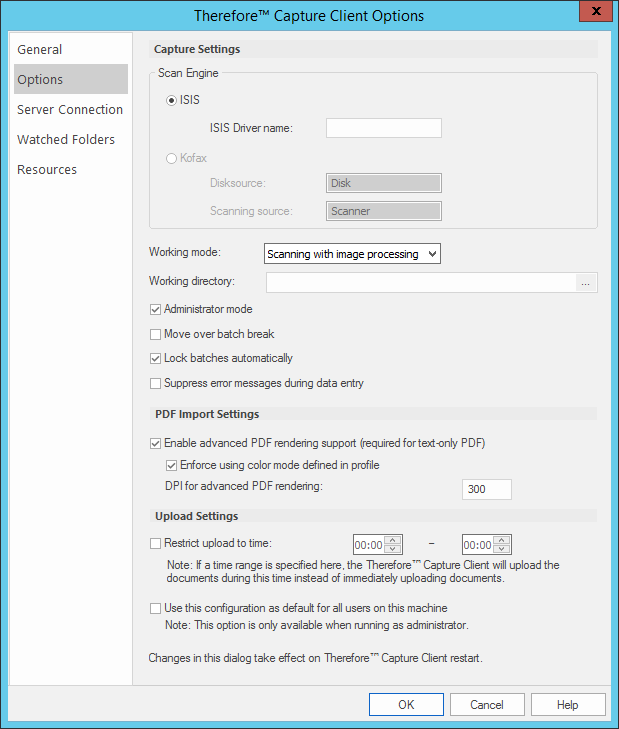Focus the ISIS Driver name field

(x=384, y=128)
